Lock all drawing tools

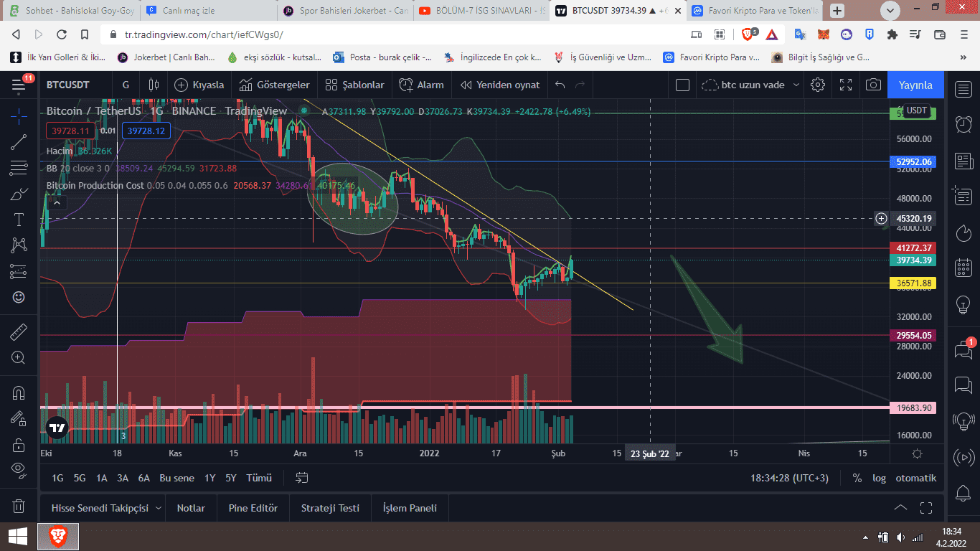click(x=19, y=445)
